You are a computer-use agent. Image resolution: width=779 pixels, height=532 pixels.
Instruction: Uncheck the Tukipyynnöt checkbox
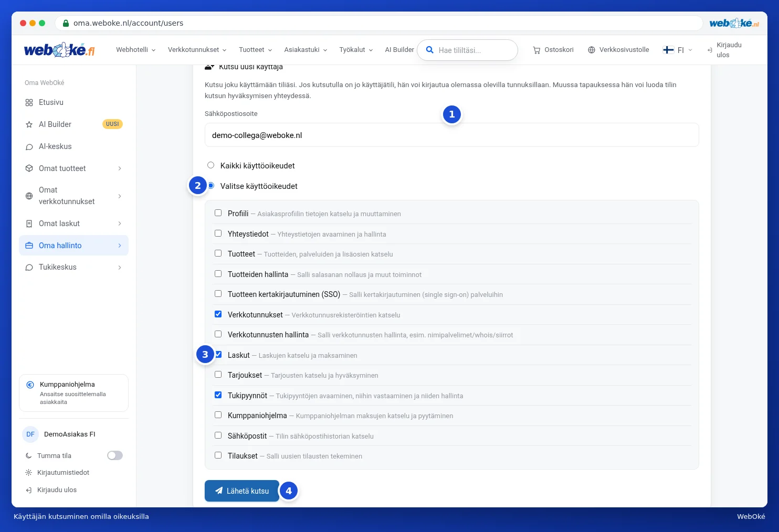coord(218,395)
